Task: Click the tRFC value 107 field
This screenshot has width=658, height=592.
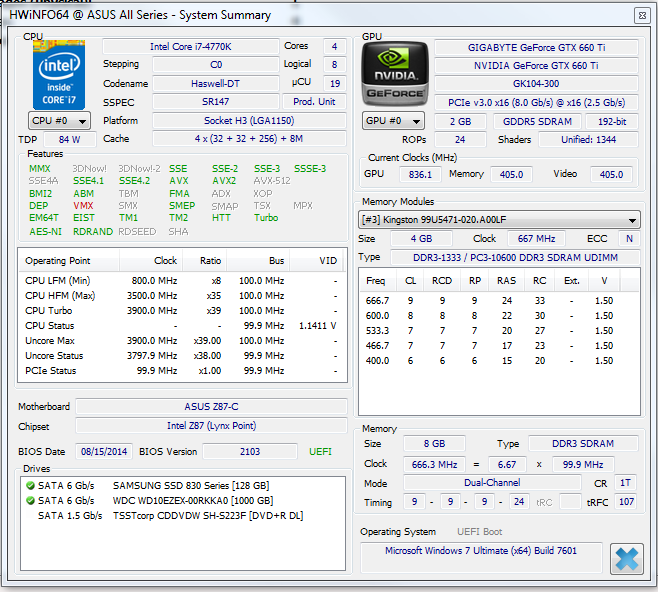Action: [626, 502]
